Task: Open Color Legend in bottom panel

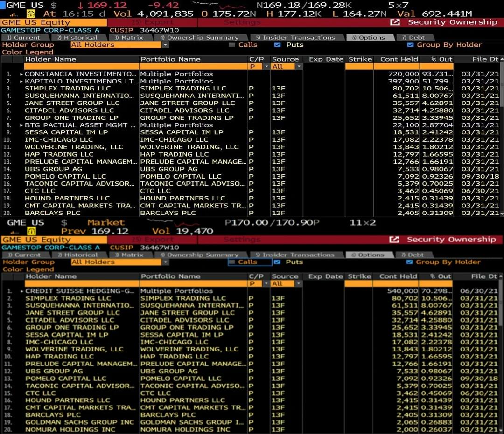Action: point(28,269)
